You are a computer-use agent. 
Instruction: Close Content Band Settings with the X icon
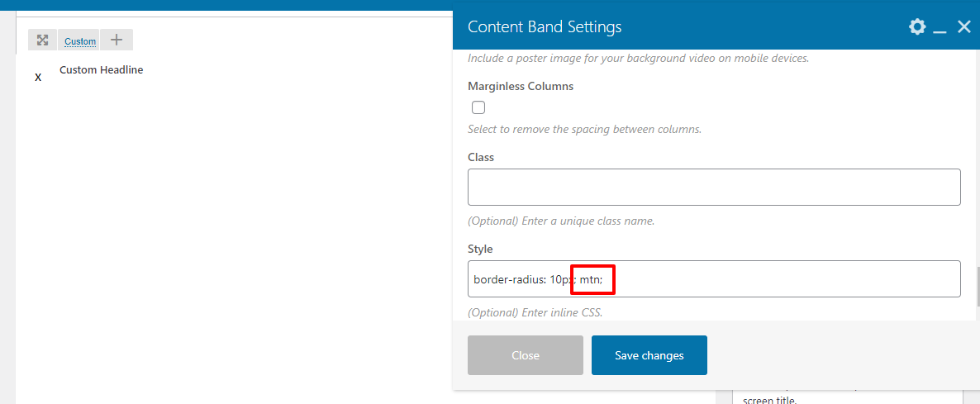[x=963, y=27]
